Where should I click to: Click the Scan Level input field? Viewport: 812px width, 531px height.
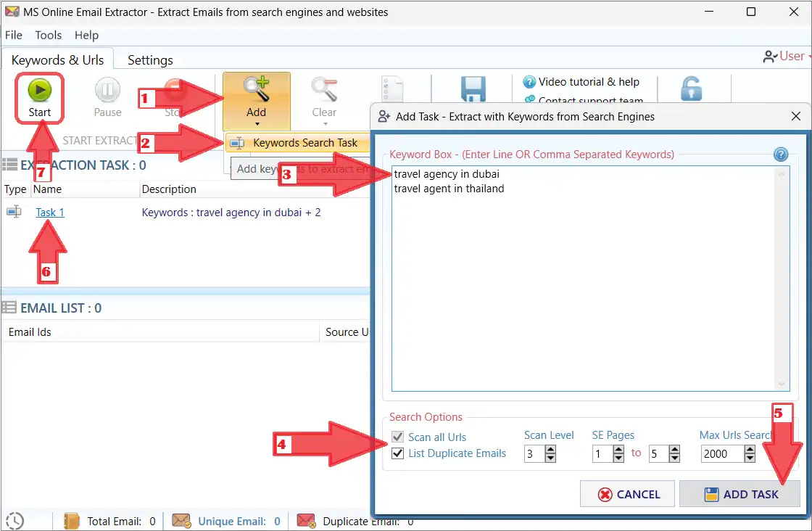(x=534, y=454)
